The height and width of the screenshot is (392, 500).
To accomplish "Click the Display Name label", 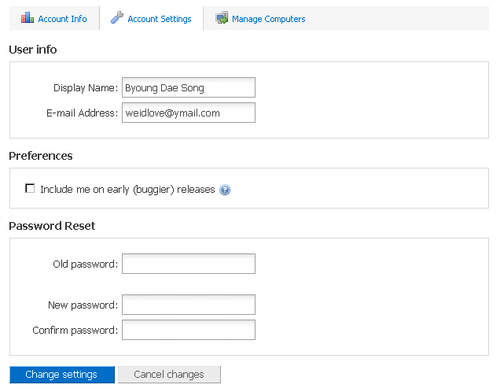I will point(86,88).
